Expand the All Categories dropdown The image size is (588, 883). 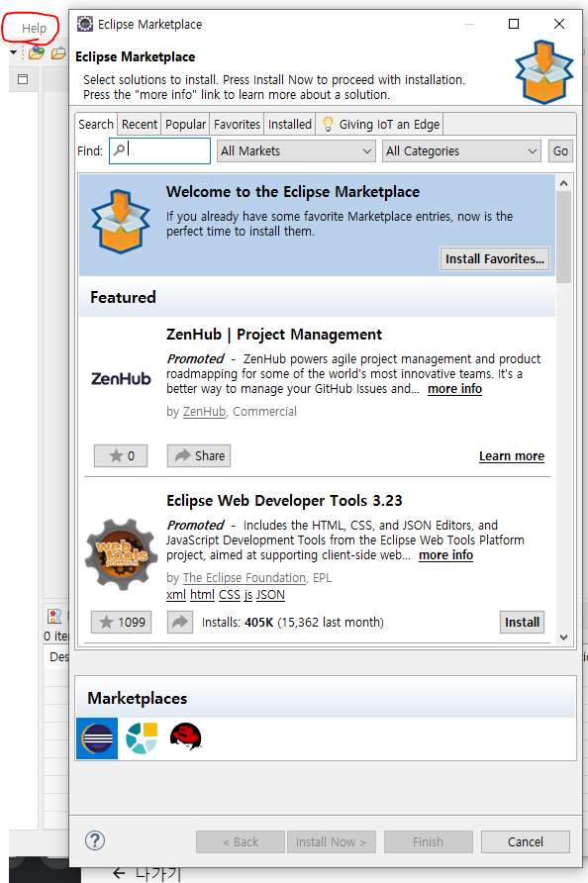[x=461, y=150]
